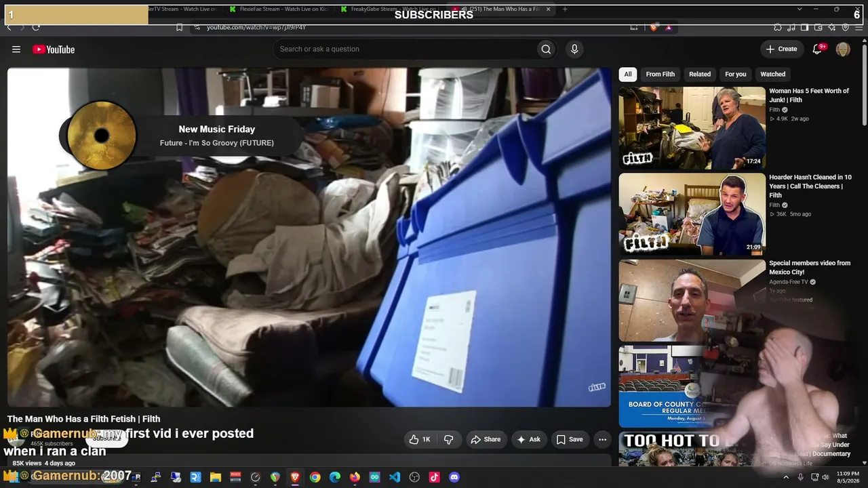
Task: Launch Microsoft Edge from the taskbar
Action: [335, 477]
